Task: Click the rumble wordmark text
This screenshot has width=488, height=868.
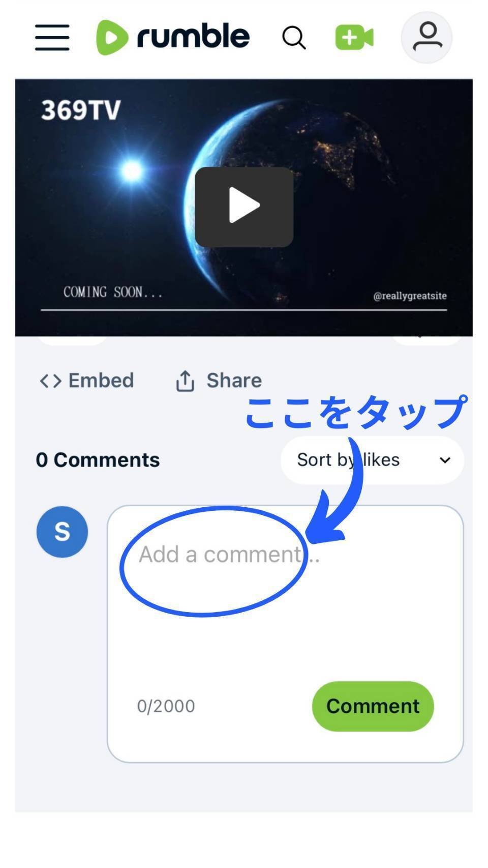Action: click(x=193, y=36)
